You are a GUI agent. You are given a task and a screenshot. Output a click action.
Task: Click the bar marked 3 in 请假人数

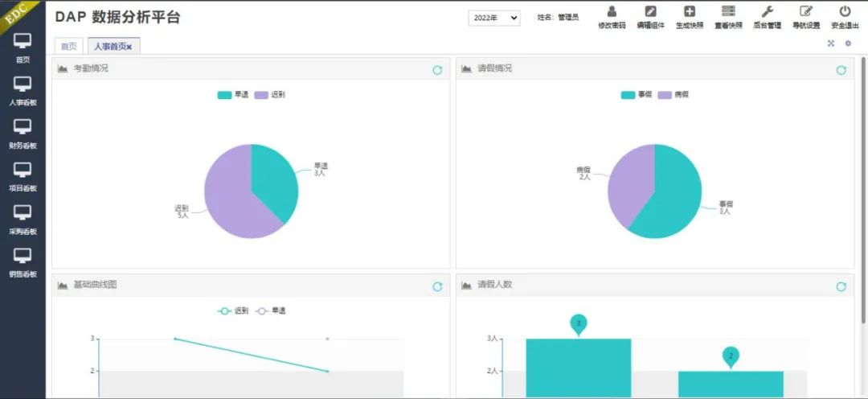click(x=579, y=368)
